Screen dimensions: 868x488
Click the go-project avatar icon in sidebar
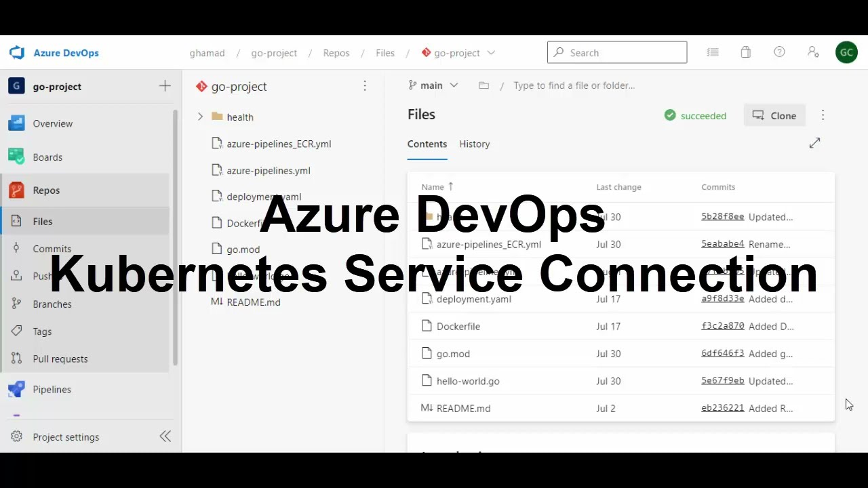pyautogui.click(x=16, y=86)
